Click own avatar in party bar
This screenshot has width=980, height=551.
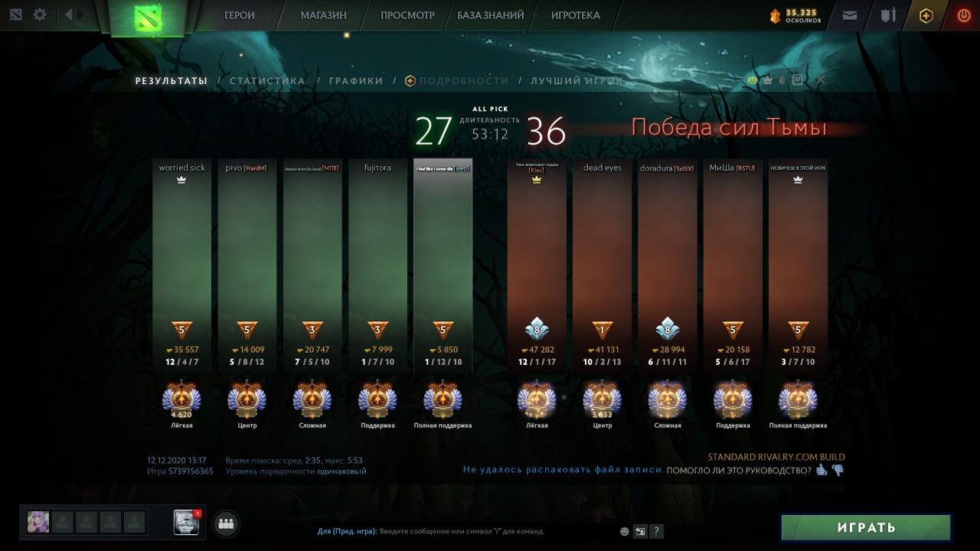tap(38, 522)
